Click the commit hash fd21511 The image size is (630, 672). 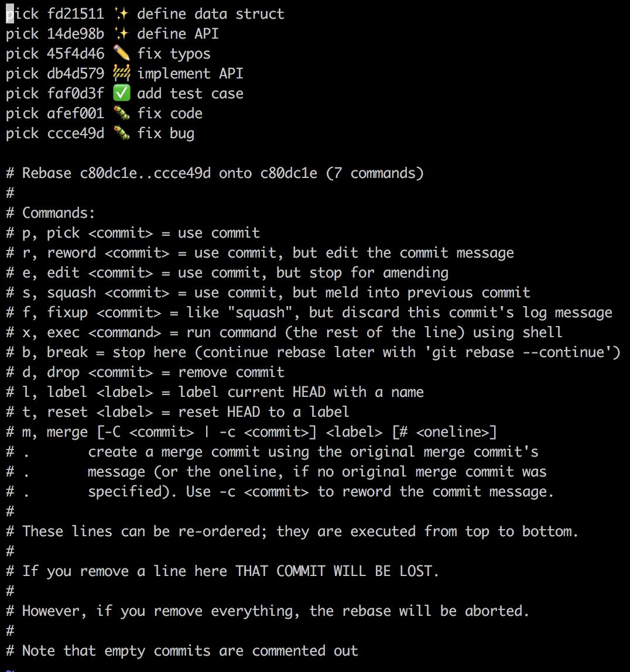(x=76, y=13)
